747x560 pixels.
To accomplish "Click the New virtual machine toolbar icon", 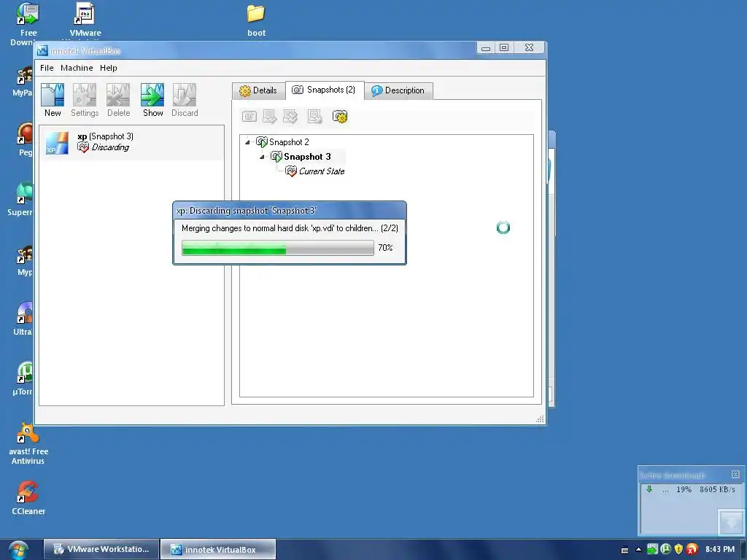I will click(x=53, y=100).
